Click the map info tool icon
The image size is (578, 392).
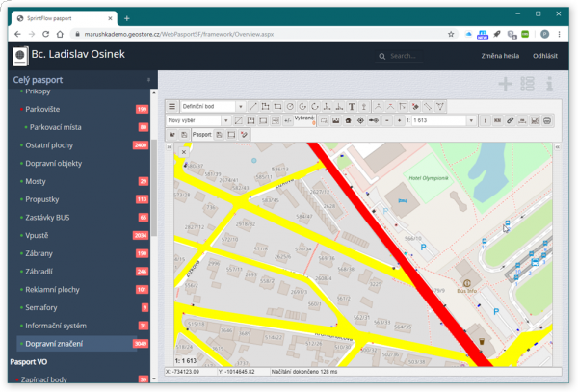[485, 121]
